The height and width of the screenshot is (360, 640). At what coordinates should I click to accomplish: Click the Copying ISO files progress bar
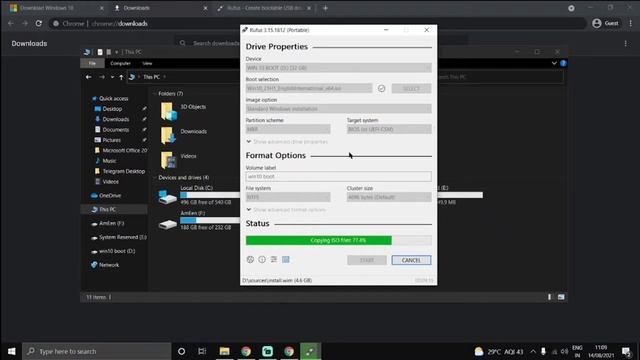[x=338, y=240]
